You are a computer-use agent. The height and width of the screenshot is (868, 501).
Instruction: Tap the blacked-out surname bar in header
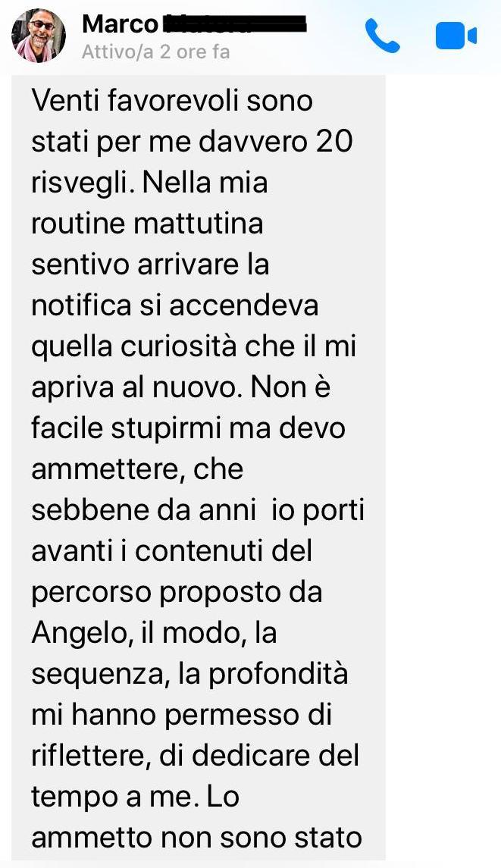(x=233, y=24)
